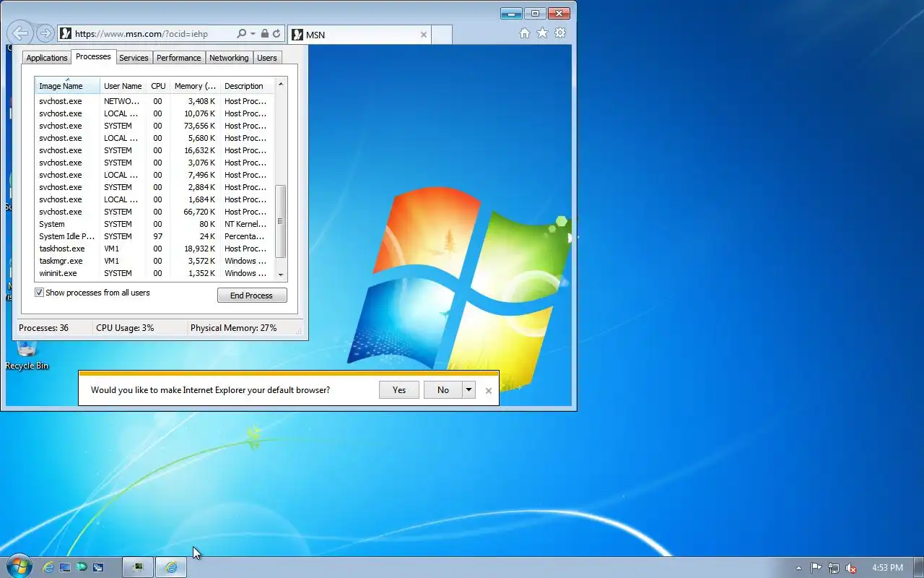Select svchost.exe row using 1,684 K

point(154,199)
